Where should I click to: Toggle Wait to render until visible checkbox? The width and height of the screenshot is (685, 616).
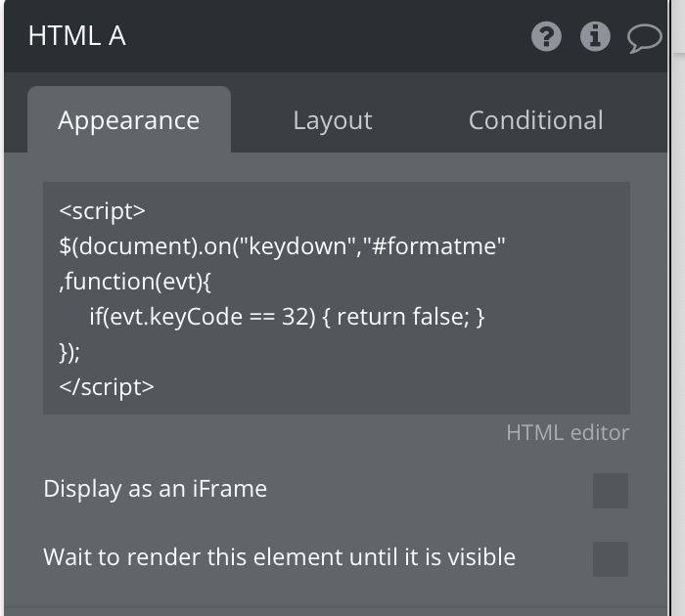611,559
